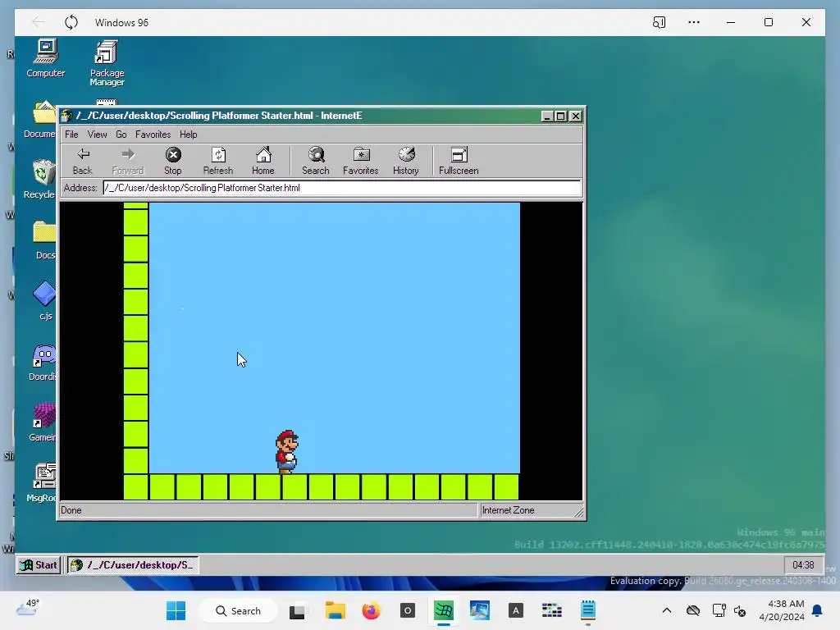Open the File menu
This screenshot has width=840, height=630.
point(71,135)
